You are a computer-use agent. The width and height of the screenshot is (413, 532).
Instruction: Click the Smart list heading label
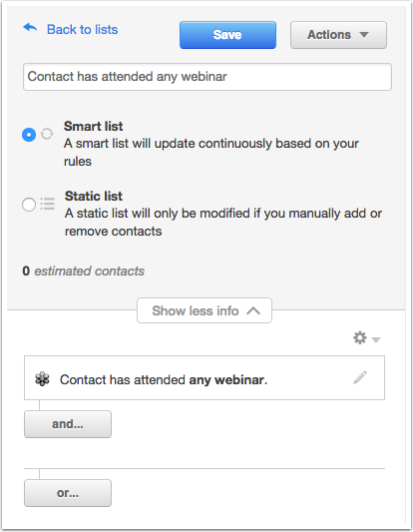93,126
